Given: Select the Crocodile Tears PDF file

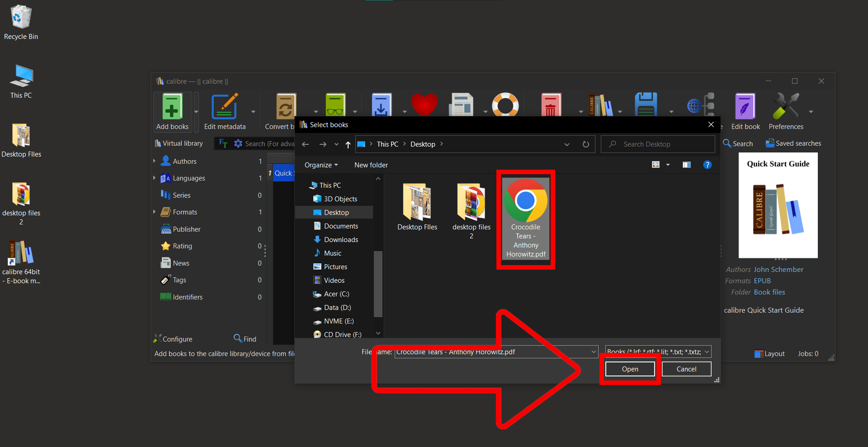Looking at the screenshot, I should coord(525,219).
